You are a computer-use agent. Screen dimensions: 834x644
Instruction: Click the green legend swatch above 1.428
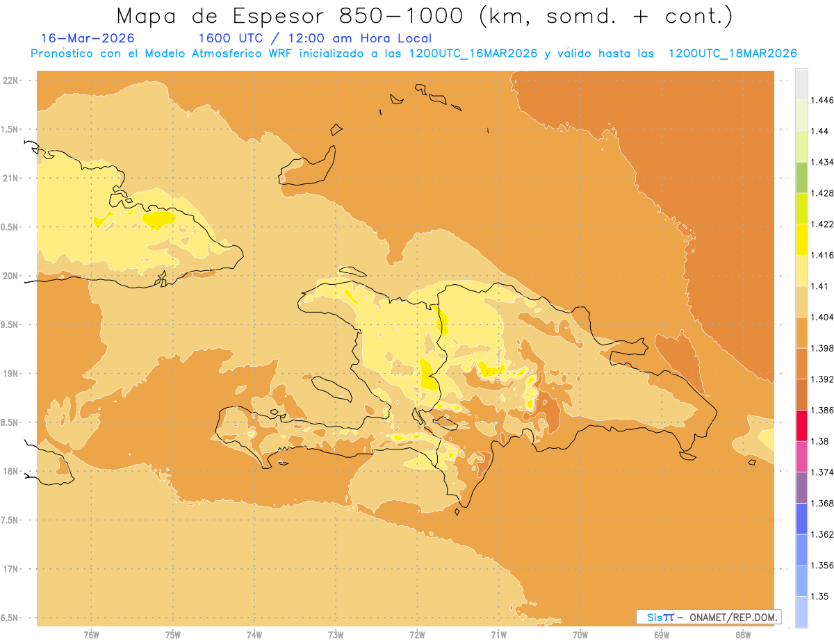pyautogui.click(x=801, y=177)
